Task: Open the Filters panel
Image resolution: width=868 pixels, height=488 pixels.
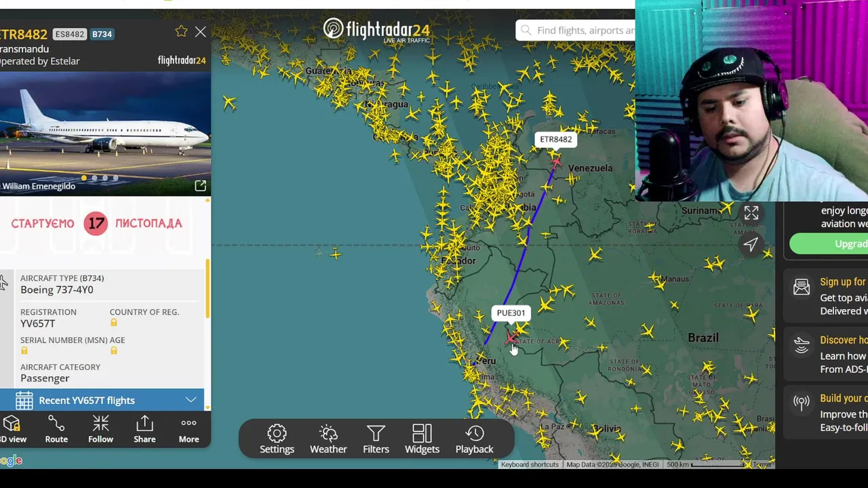Action: [x=376, y=439]
